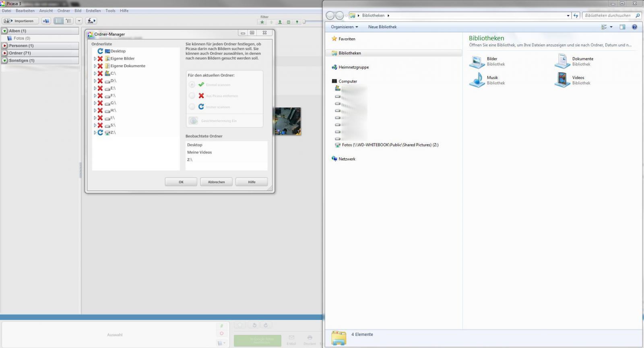Select Eigene Dokumente in Ordnerliste
644x348 pixels.
point(128,66)
